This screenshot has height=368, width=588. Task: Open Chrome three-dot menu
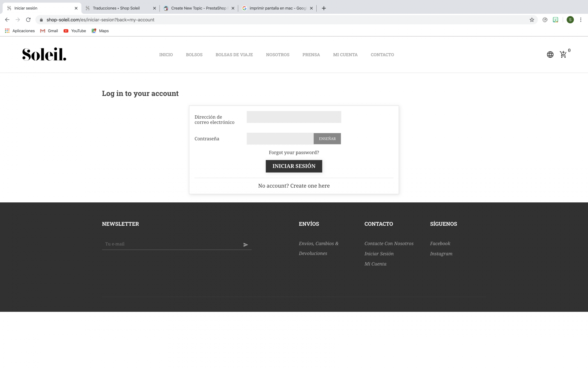[x=581, y=20]
